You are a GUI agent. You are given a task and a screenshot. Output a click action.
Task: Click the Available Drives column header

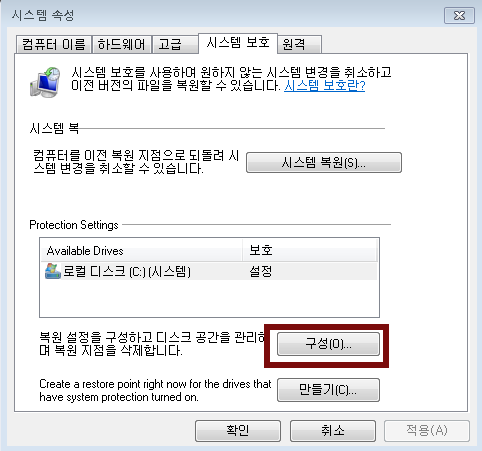coord(141,251)
